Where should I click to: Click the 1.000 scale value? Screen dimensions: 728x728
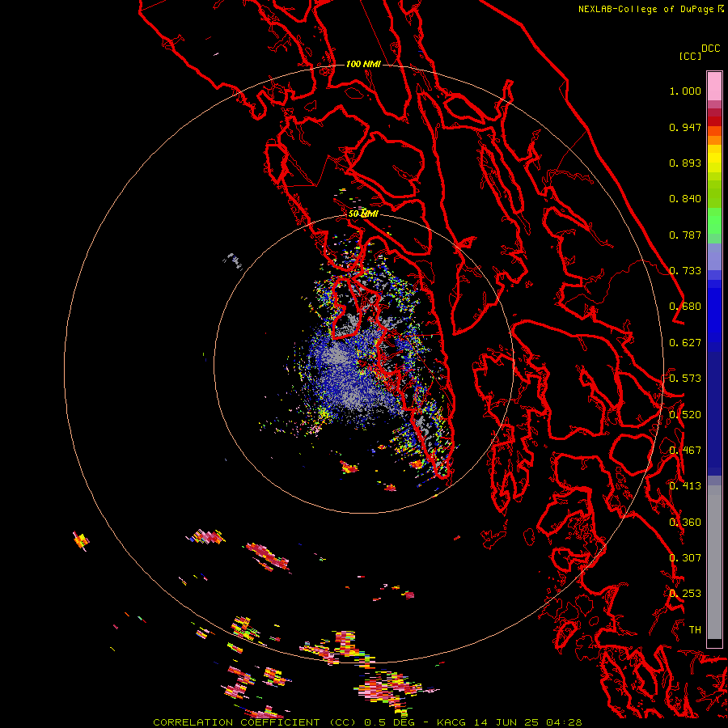point(685,91)
